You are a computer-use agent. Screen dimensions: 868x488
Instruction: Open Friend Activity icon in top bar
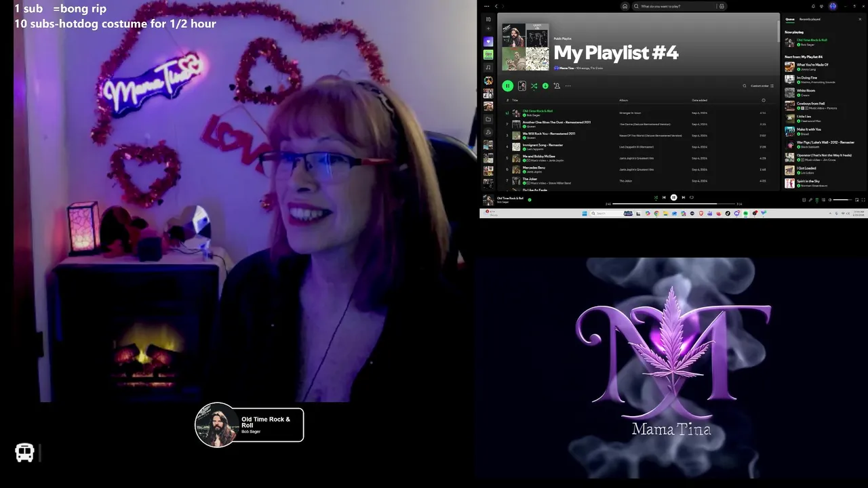[x=821, y=6]
